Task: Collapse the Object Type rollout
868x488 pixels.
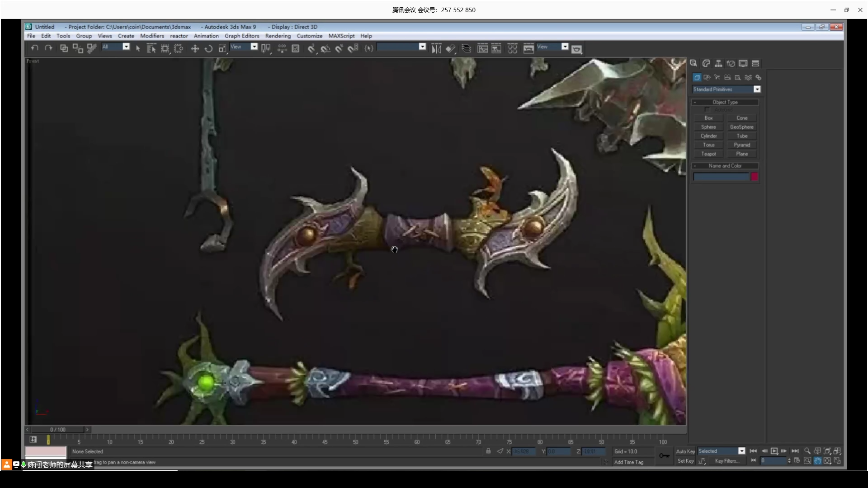Action: (x=725, y=102)
